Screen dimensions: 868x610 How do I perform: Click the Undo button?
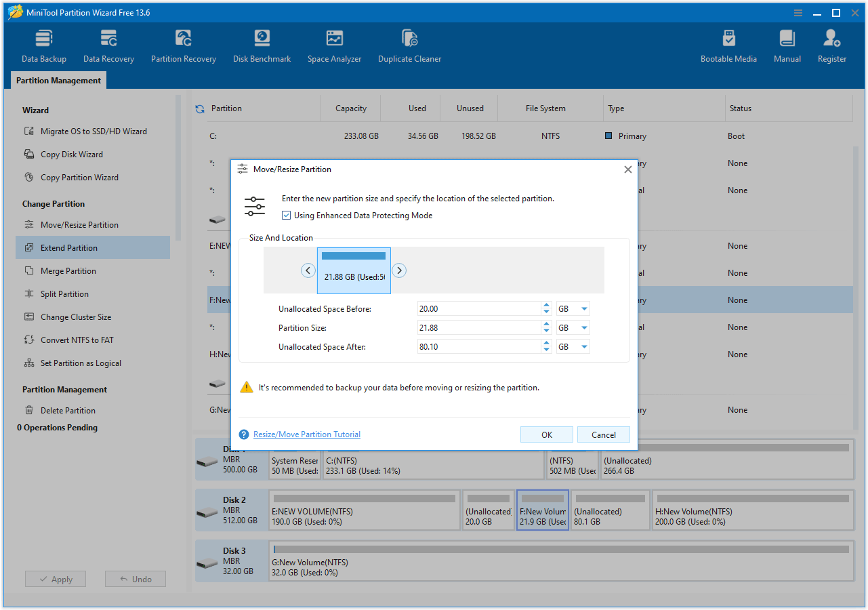(136, 579)
